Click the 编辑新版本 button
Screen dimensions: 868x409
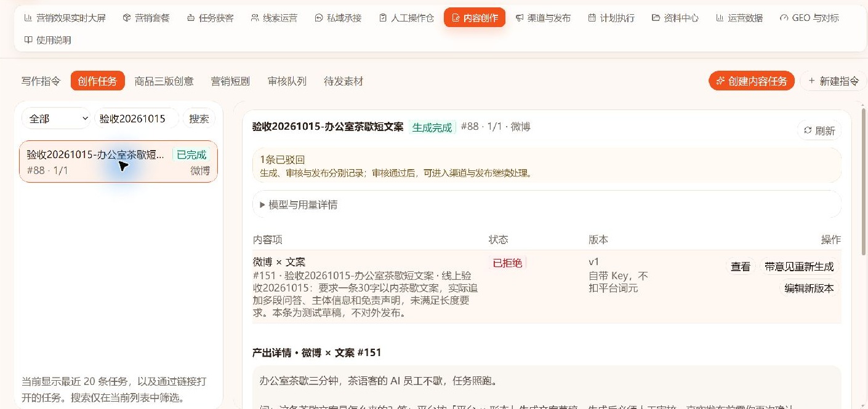point(809,288)
